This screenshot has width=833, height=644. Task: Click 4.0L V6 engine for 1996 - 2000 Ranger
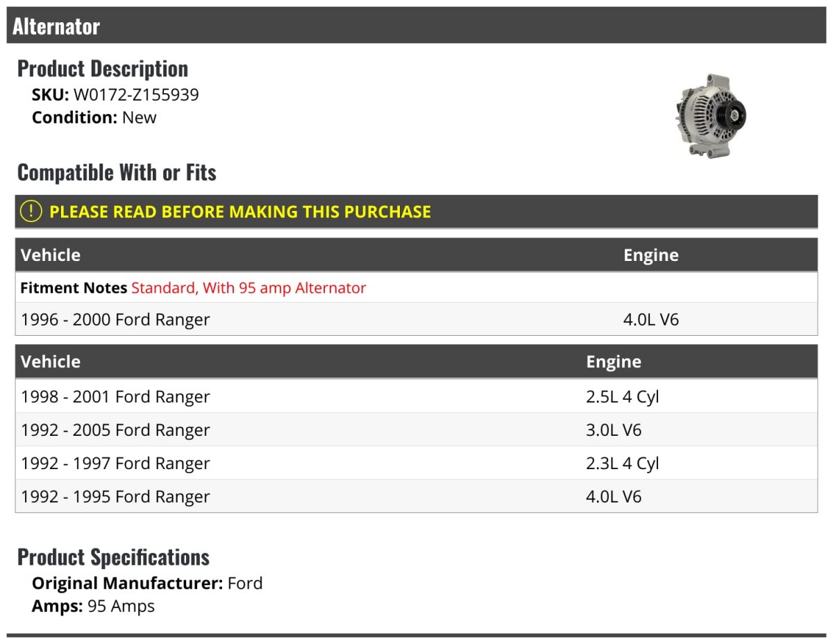pyautogui.click(x=650, y=319)
